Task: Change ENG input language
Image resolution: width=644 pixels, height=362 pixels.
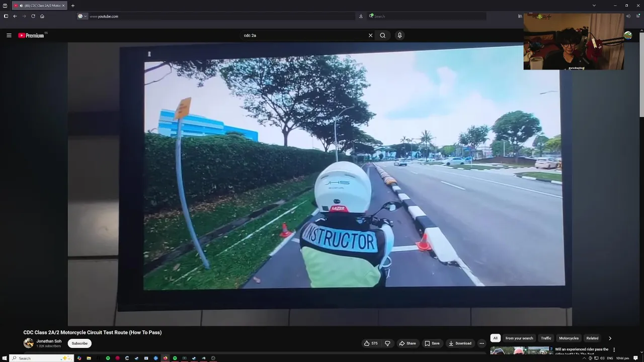Action: [610, 358]
